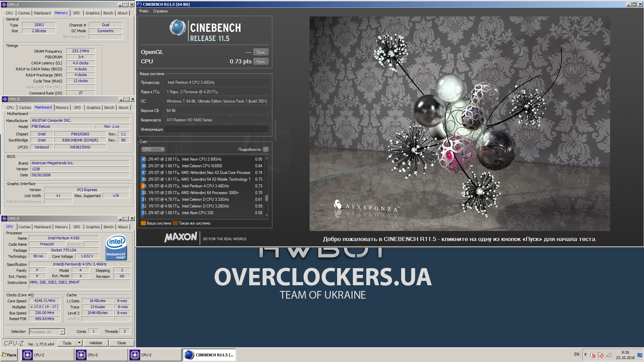Click the ranking list scroll-down arrow
Viewport: 644px width, 362px height.
[267, 215]
